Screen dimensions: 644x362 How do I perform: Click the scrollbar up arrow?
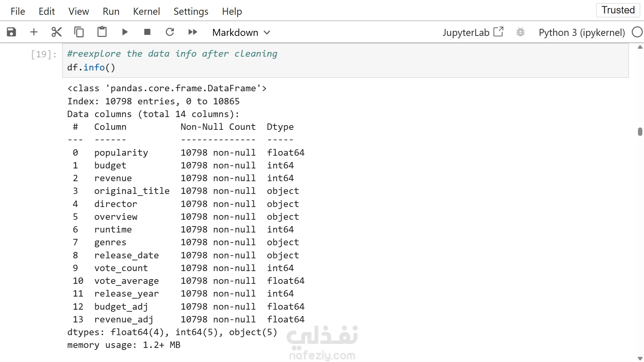(640, 47)
